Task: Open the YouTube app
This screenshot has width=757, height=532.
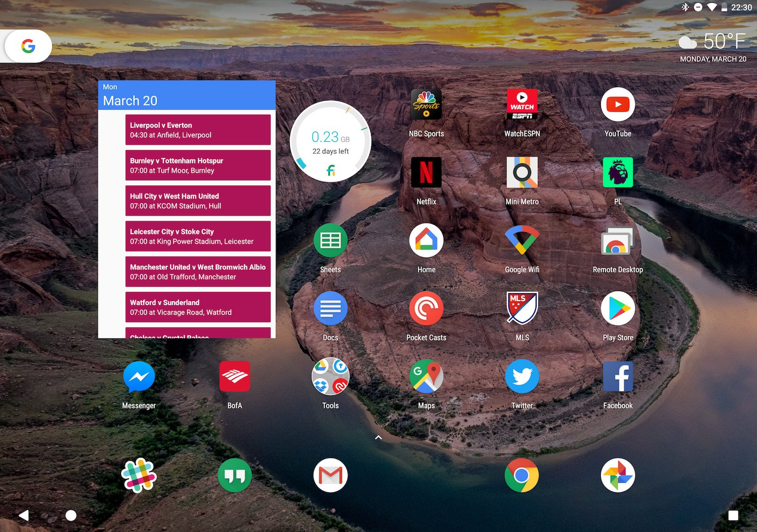Action: click(618, 105)
